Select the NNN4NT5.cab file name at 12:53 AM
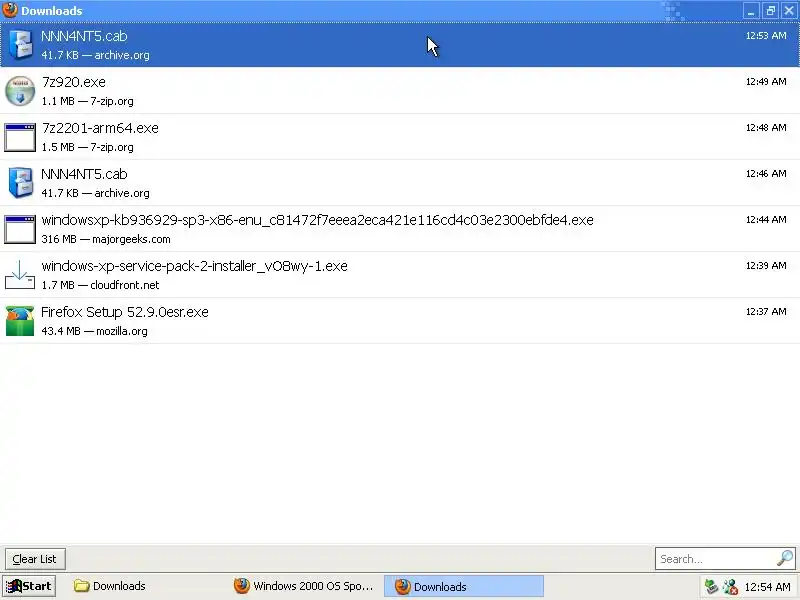The width and height of the screenshot is (800, 600). pyautogui.click(x=84, y=36)
